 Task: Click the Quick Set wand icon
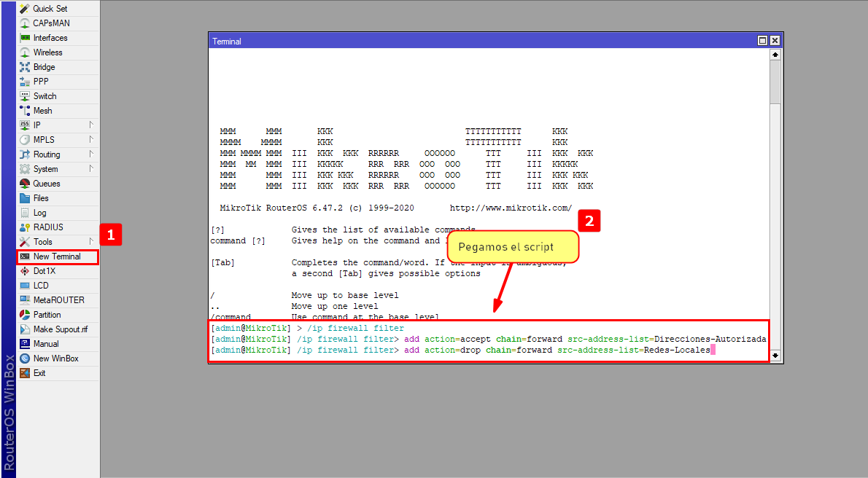click(x=25, y=9)
